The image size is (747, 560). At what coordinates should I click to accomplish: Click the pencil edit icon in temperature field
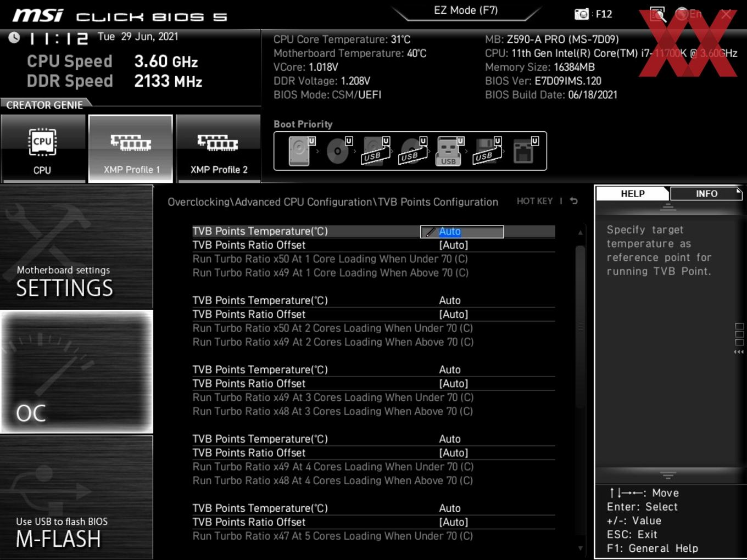[430, 232]
